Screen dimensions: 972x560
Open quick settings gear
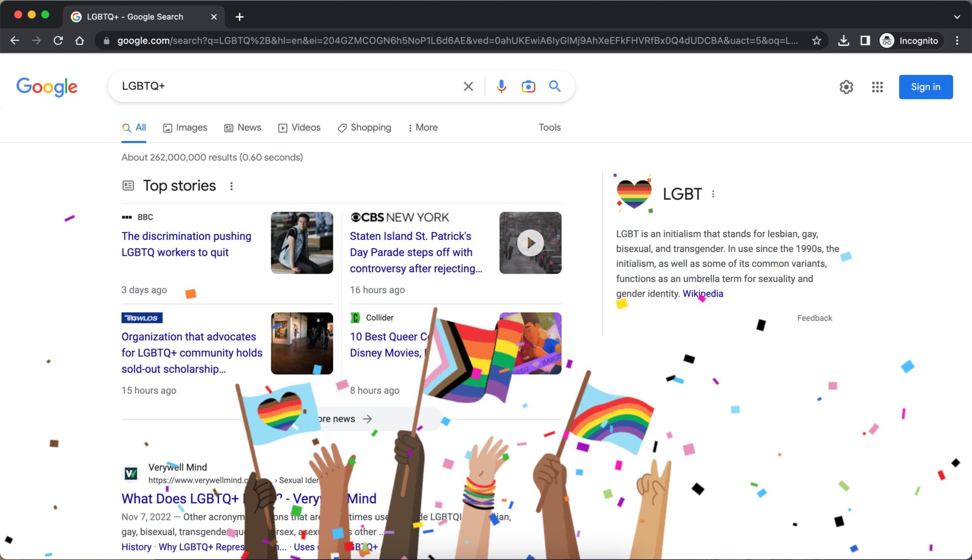tap(846, 87)
